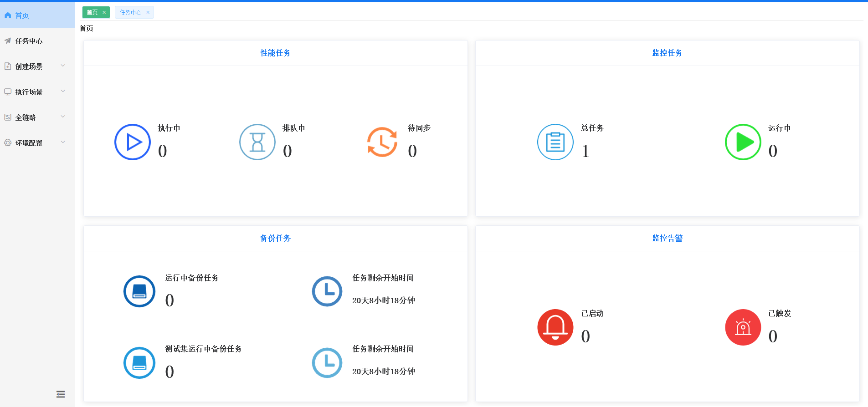Click the disk icon for 测试集运行中备份任务
Image resolution: width=868 pixels, height=407 pixels.
tap(139, 363)
